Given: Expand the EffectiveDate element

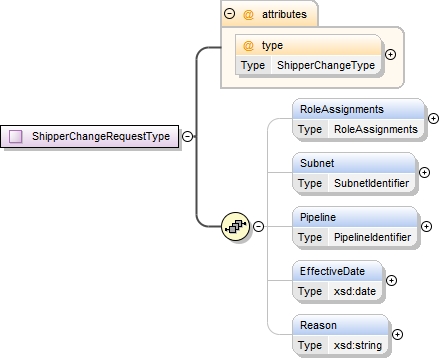Looking at the screenshot, I should (x=391, y=281).
